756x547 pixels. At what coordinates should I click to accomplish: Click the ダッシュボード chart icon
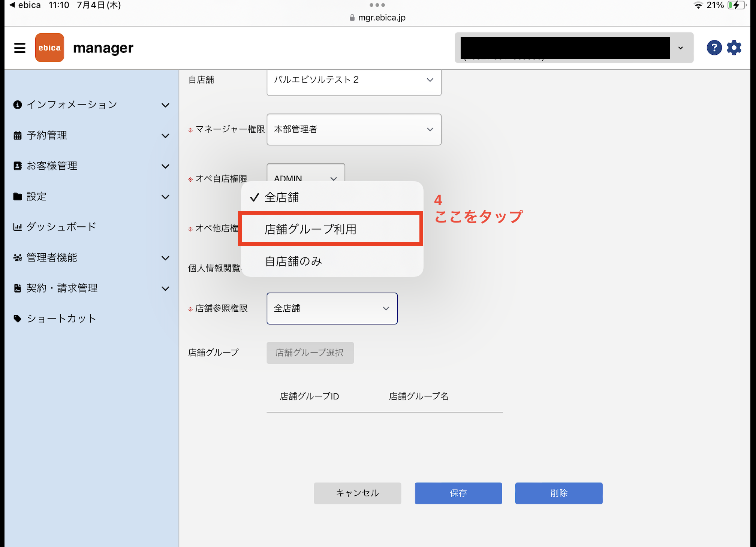pos(17,227)
